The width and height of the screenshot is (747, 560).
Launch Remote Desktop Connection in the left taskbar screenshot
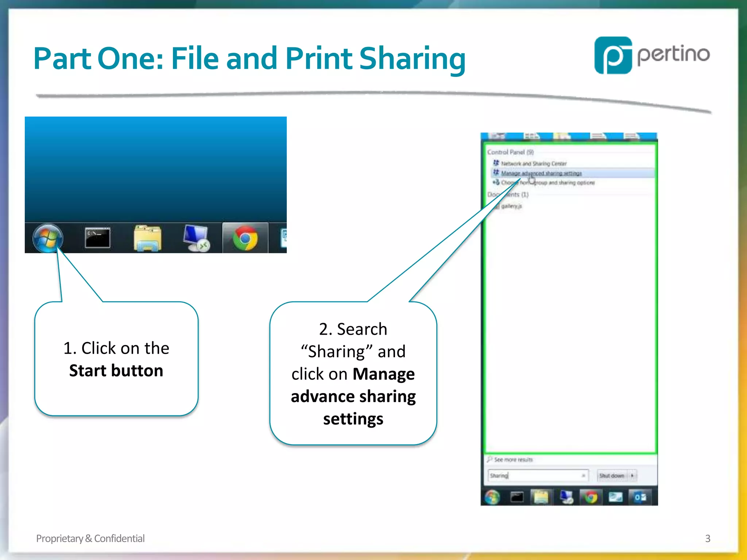(x=196, y=238)
